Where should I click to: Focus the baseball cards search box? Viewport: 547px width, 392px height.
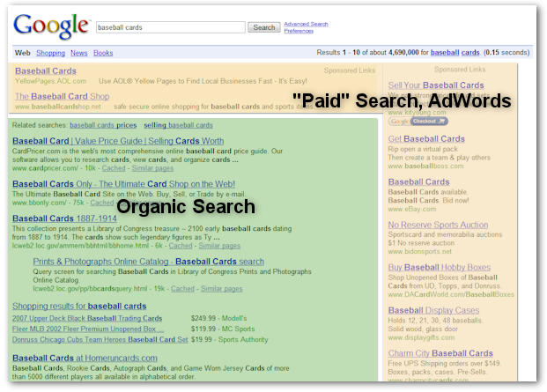click(171, 27)
